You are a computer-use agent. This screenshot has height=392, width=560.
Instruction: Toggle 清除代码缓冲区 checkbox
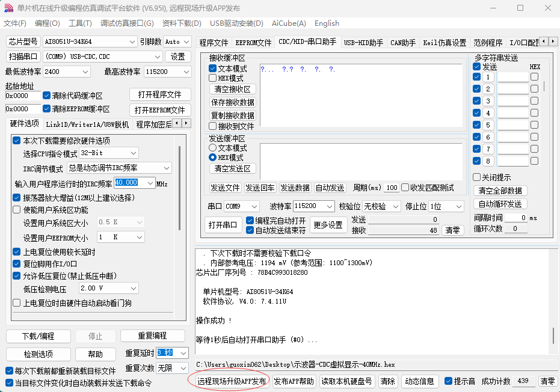click(46, 96)
